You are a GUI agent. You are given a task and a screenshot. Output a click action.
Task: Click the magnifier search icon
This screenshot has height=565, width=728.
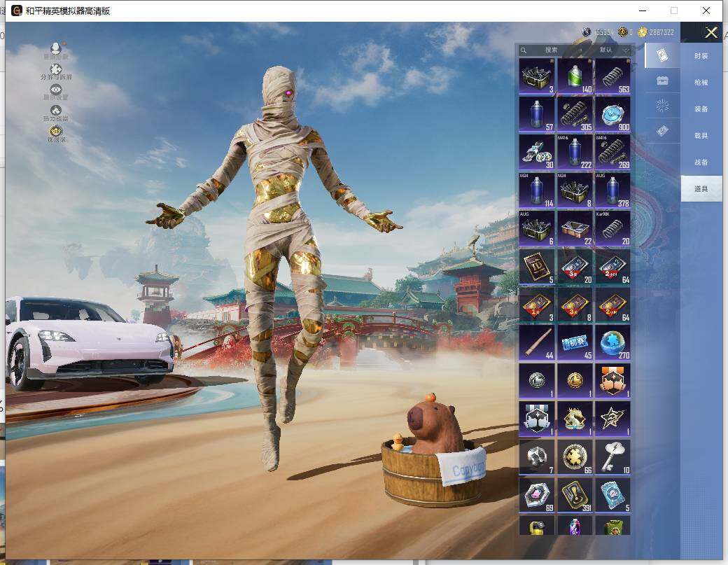tap(524, 50)
